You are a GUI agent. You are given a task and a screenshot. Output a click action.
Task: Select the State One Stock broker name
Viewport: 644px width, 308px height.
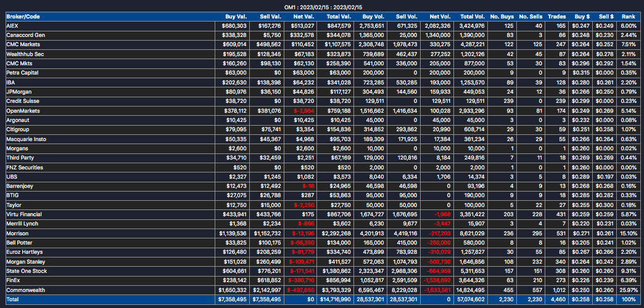coord(27,271)
